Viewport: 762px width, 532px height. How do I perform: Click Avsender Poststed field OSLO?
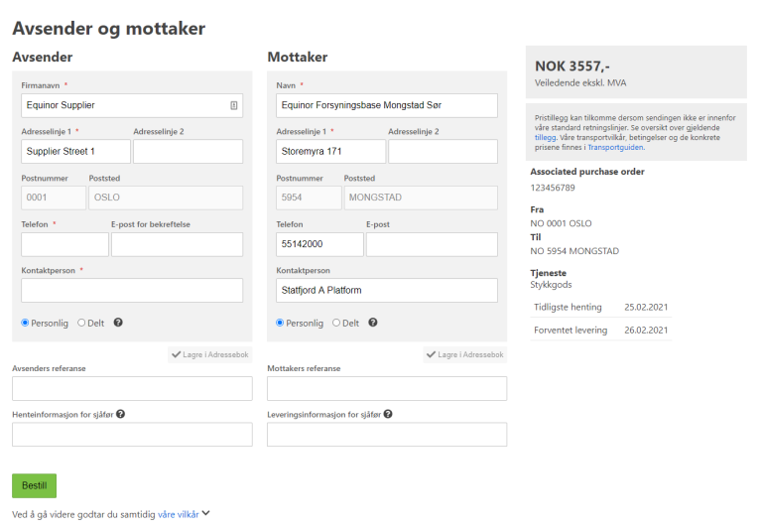[166, 198]
